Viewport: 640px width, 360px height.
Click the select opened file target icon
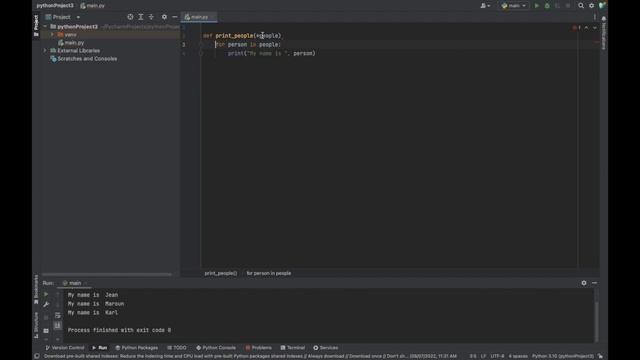[x=130, y=17]
